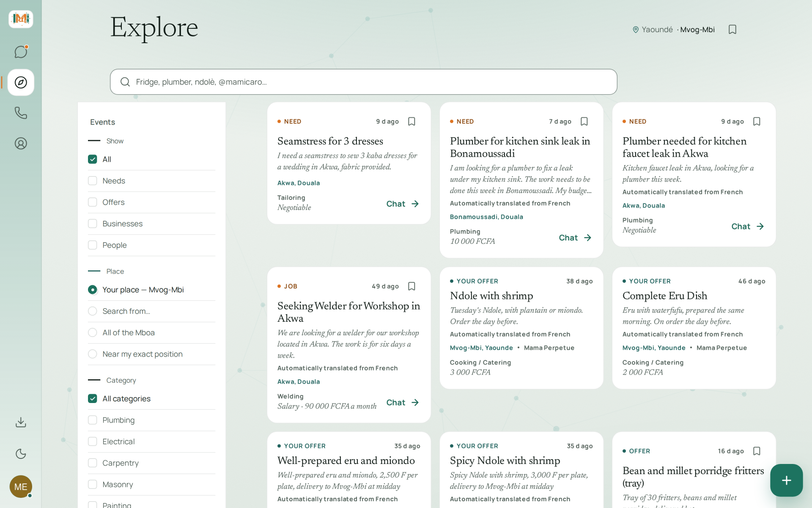The height and width of the screenshot is (508, 812).
Task: Click the 10 000 FCFA price text
Action: coord(472,241)
